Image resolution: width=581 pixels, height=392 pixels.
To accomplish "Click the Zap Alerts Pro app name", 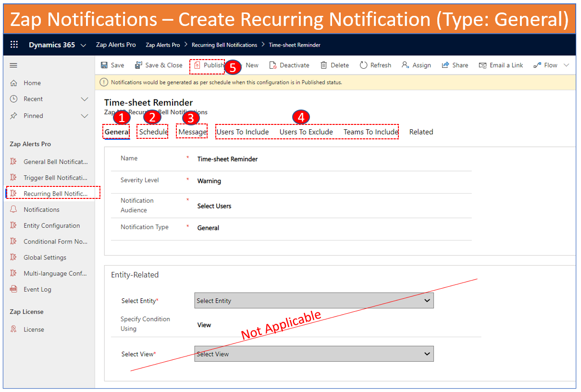I will [x=116, y=45].
